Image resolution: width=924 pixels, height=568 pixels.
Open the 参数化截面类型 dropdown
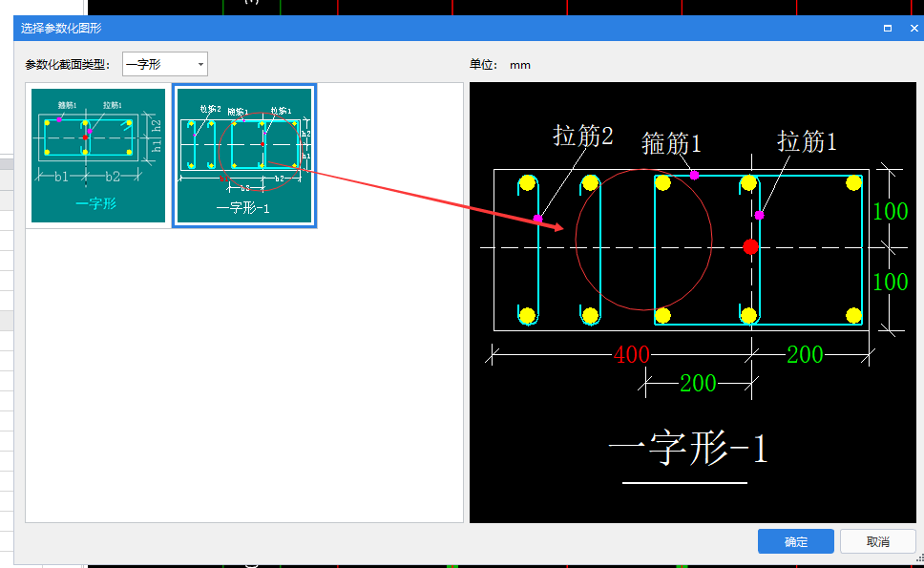[x=165, y=64]
